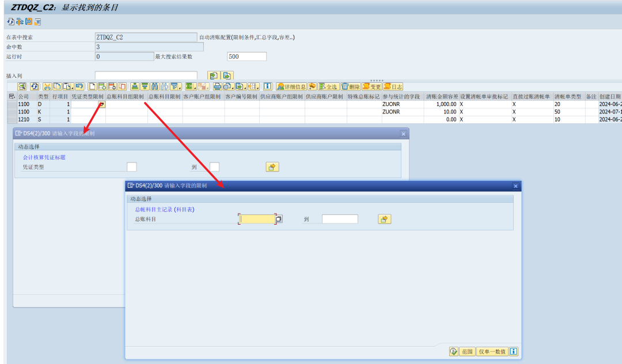Viewport: 622px width, 364px height.
Task: Click the highlighted 总账科目 from input field
Action: (x=257, y=219)
